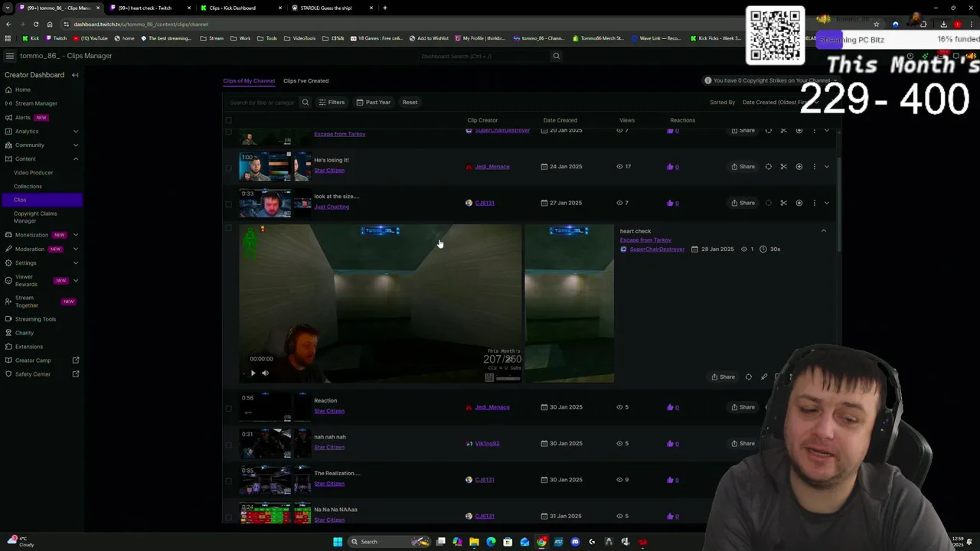Click scissors icon for look at the size clip

783,203
